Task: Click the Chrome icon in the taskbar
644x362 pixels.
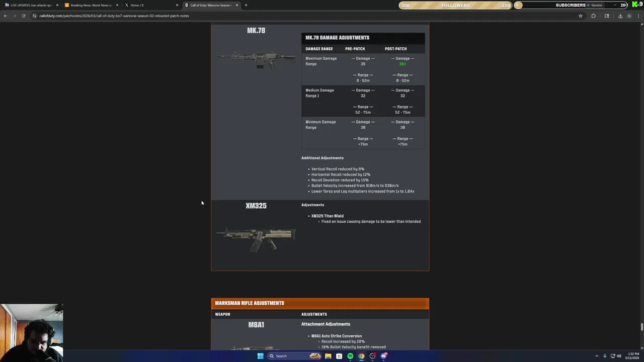Action: pos(361,356)
